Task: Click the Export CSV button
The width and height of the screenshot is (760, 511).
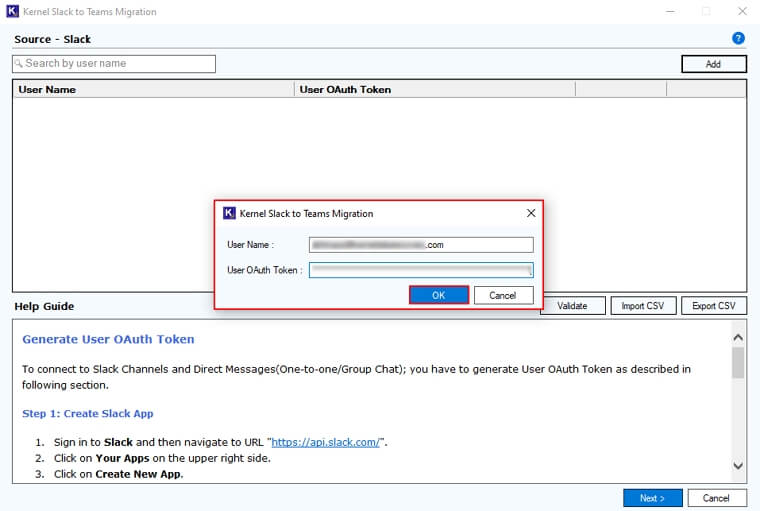Action: click(714, 306)
